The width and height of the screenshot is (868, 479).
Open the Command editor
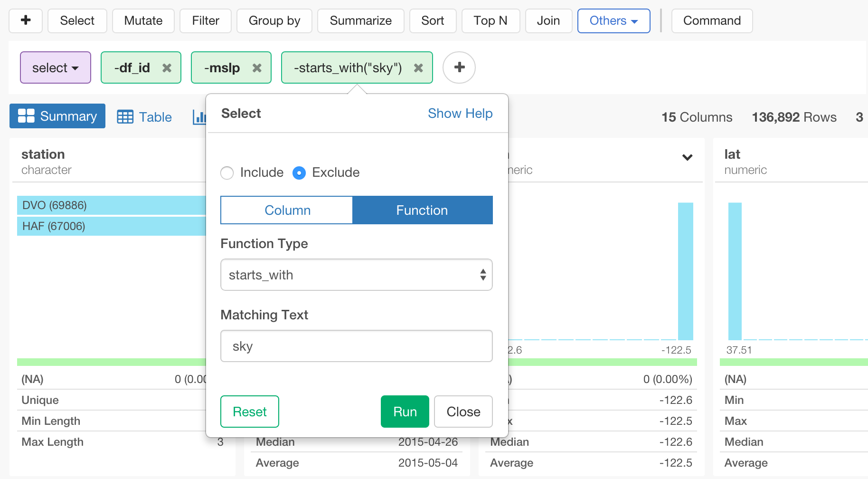pyautogui.click(x=712, y=20)
